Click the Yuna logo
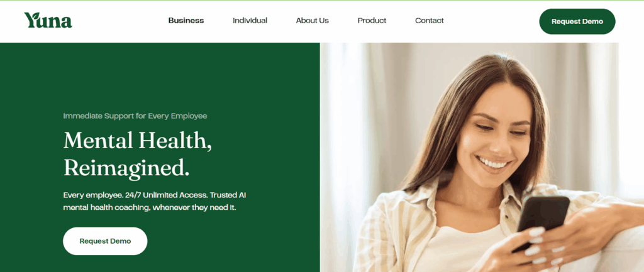 pyautogui.click(x=48, y=20)
